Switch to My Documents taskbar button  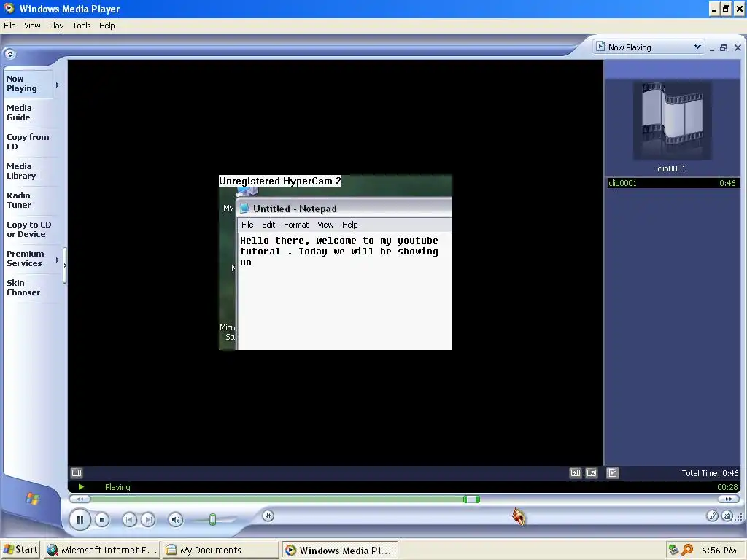tap(220, 550)
